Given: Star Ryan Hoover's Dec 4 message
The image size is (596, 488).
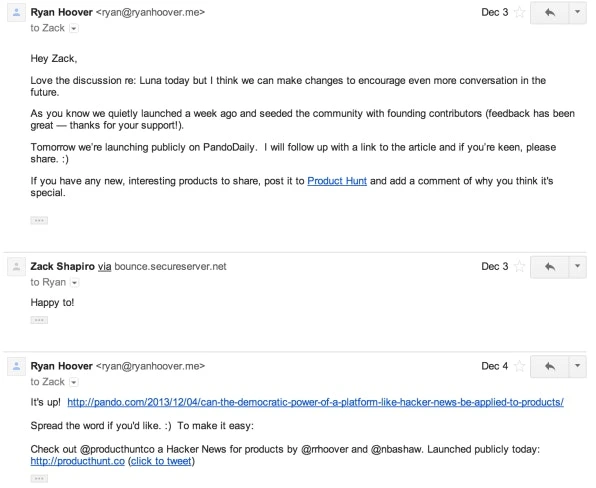Looking at the screenshot, I should click(519, 366).
